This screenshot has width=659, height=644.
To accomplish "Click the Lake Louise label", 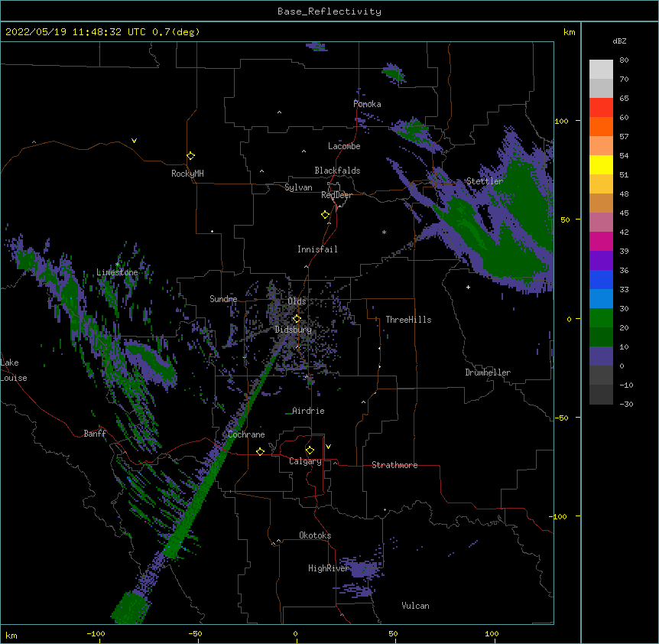I will (x=14, y=370).
